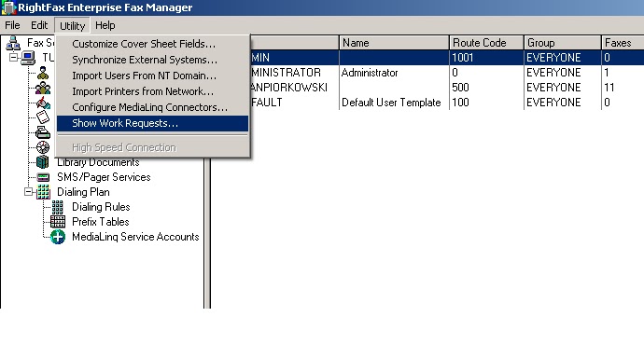644x358 pixels.
Task: Click route code 500 cell
Action: pos(460,88)
